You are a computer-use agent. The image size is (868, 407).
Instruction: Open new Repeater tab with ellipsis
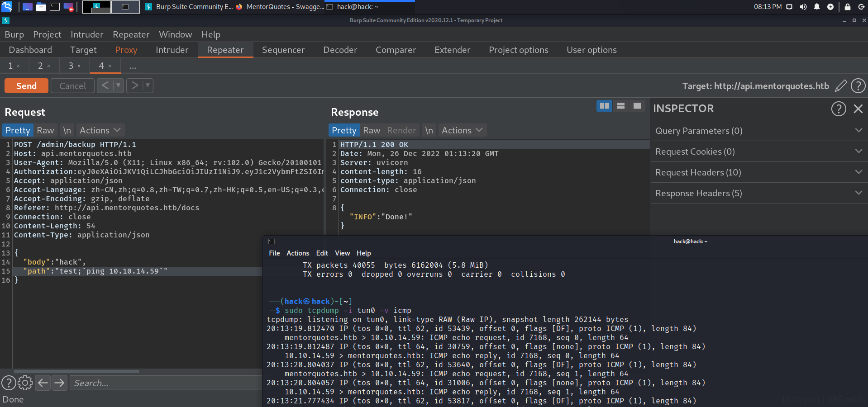pos(133,66)
